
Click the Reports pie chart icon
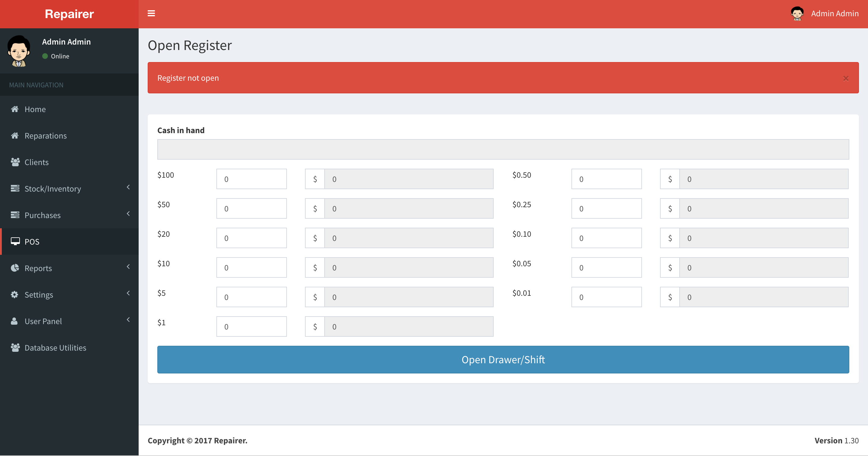(x=14, y=268)
